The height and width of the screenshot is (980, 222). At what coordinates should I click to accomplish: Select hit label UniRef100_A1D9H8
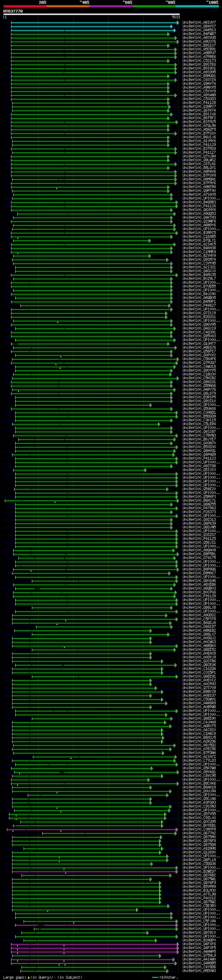(199, 848)
